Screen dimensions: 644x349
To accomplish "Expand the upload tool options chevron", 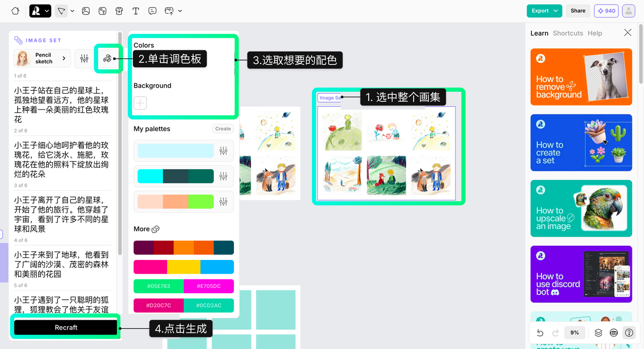I will 180,11.
